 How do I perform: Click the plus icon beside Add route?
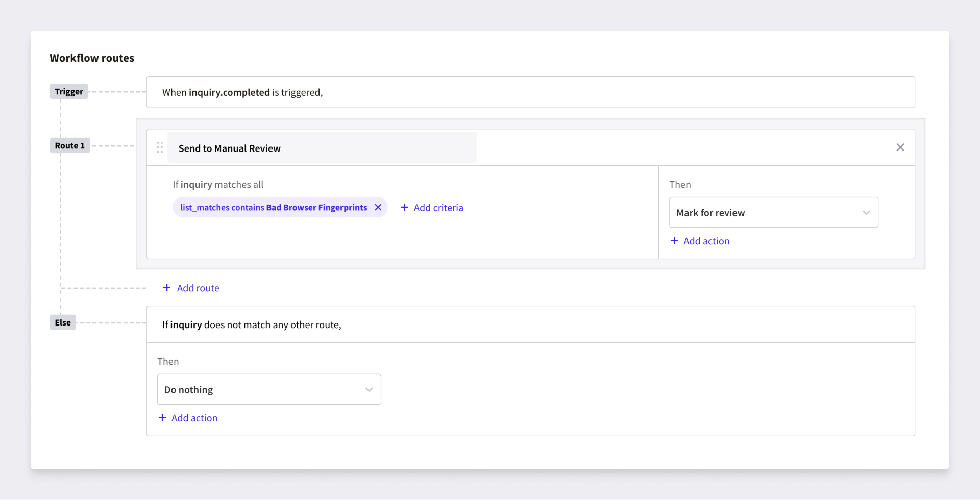tap(167, 287)
